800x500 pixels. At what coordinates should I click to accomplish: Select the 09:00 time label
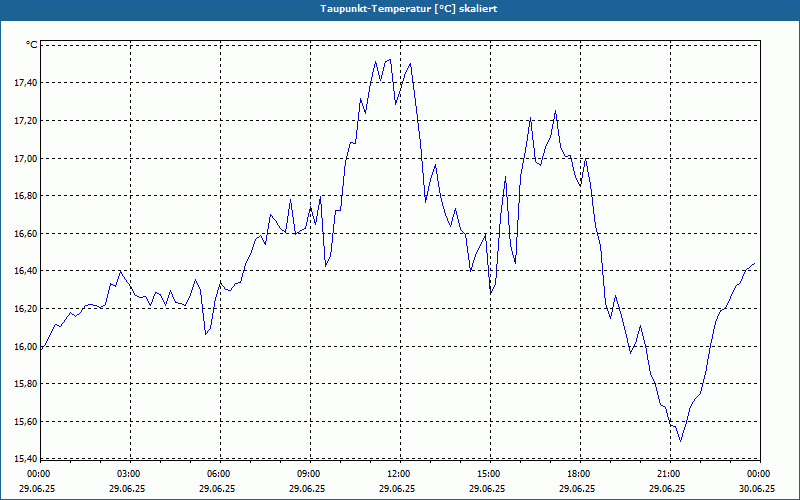309,474
